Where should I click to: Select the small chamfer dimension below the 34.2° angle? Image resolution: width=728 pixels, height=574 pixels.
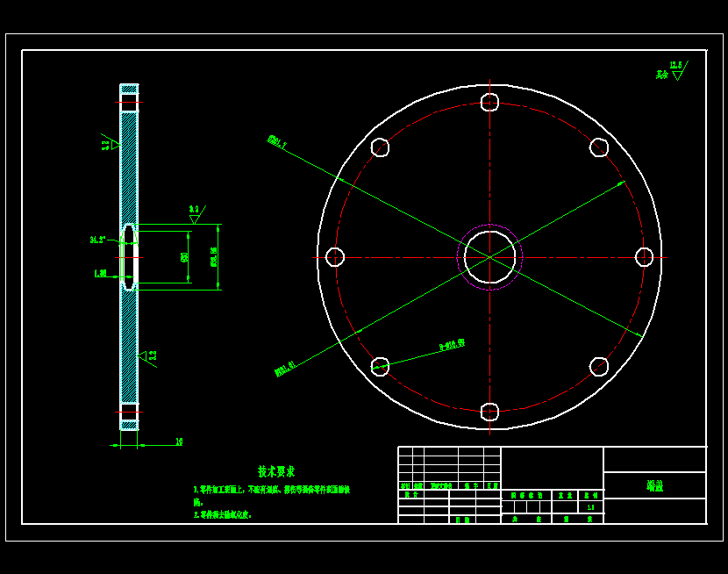(100, 274)
